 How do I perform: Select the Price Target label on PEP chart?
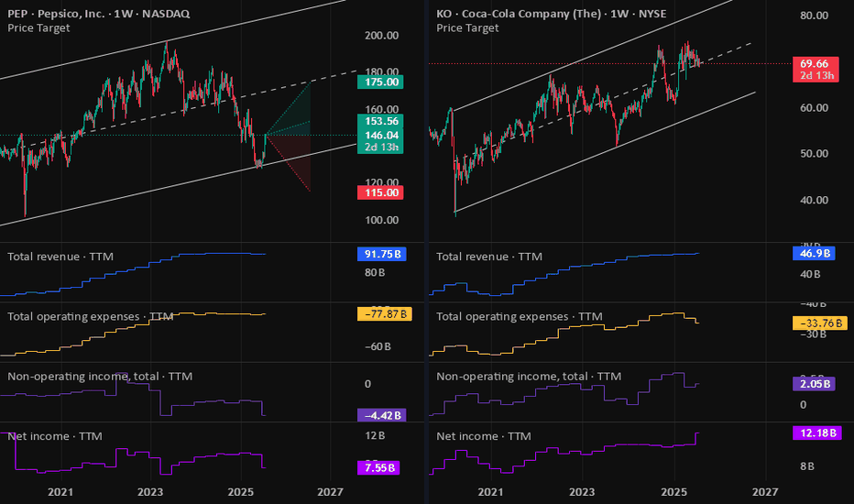38,27
